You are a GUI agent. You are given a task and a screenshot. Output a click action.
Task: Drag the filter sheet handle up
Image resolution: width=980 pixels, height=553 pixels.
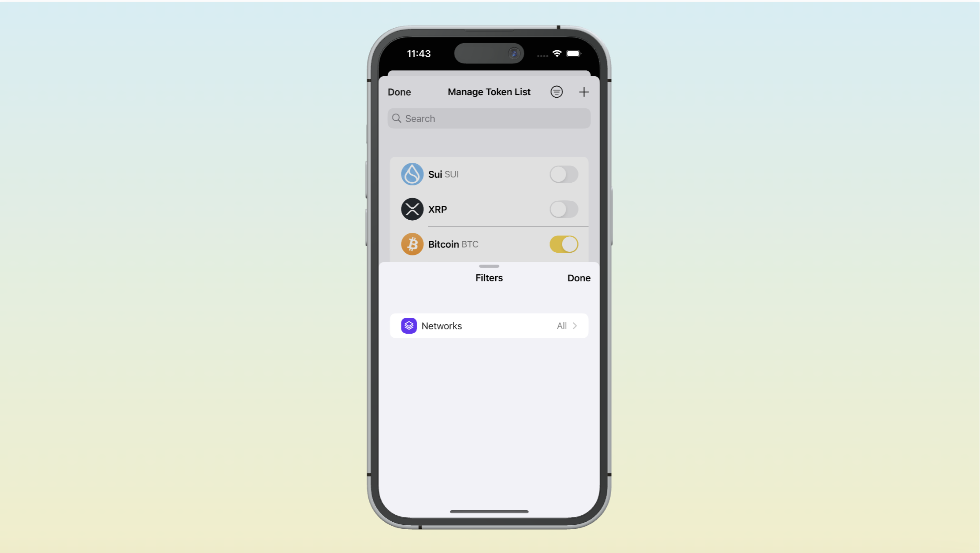point(489,265)
